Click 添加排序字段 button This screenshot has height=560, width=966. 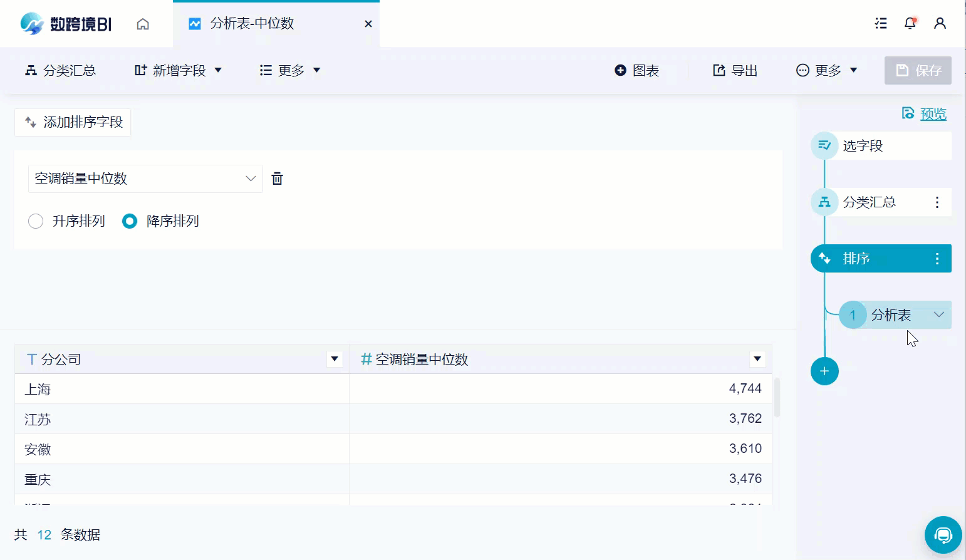coord(73,122)
